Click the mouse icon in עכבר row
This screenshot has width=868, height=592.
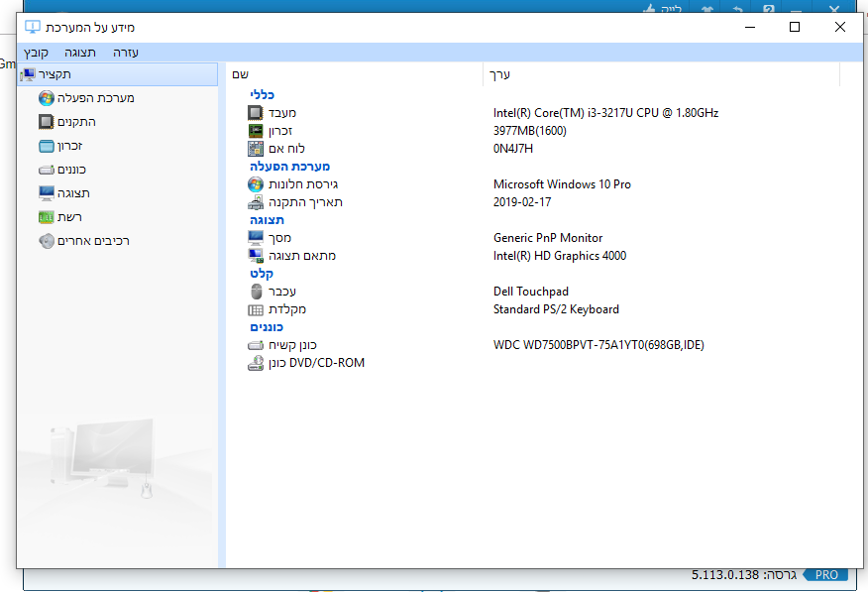[256, 292]
